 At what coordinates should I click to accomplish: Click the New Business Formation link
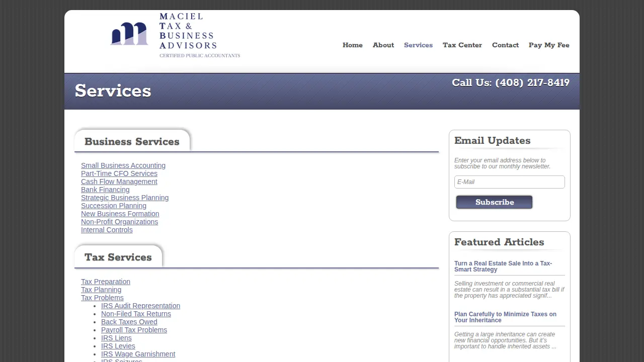pos(120,214)
